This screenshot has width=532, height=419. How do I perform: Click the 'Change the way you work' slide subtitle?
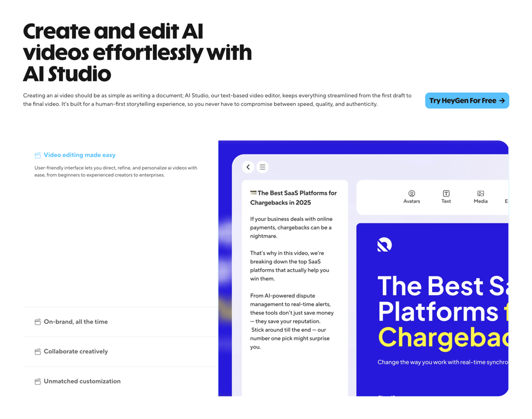tap(443, 362)
